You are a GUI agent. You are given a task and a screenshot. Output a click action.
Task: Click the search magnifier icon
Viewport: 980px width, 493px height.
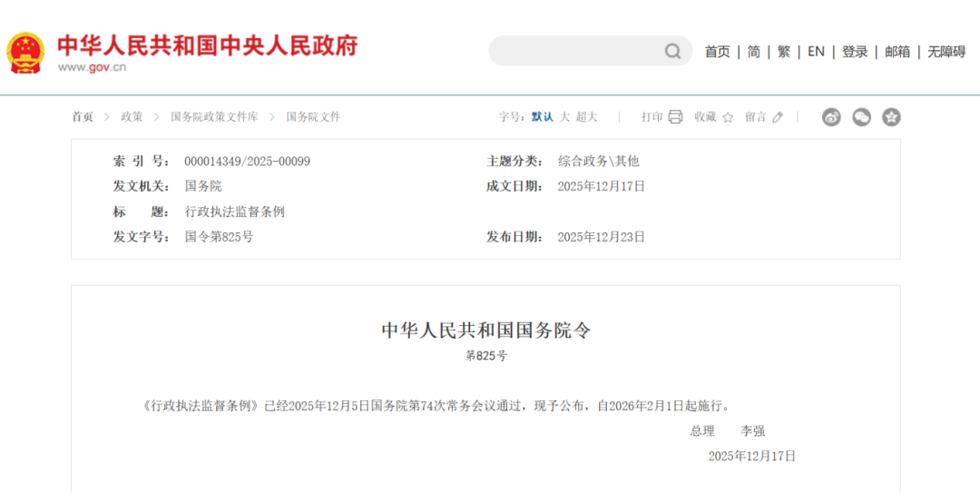672,52
